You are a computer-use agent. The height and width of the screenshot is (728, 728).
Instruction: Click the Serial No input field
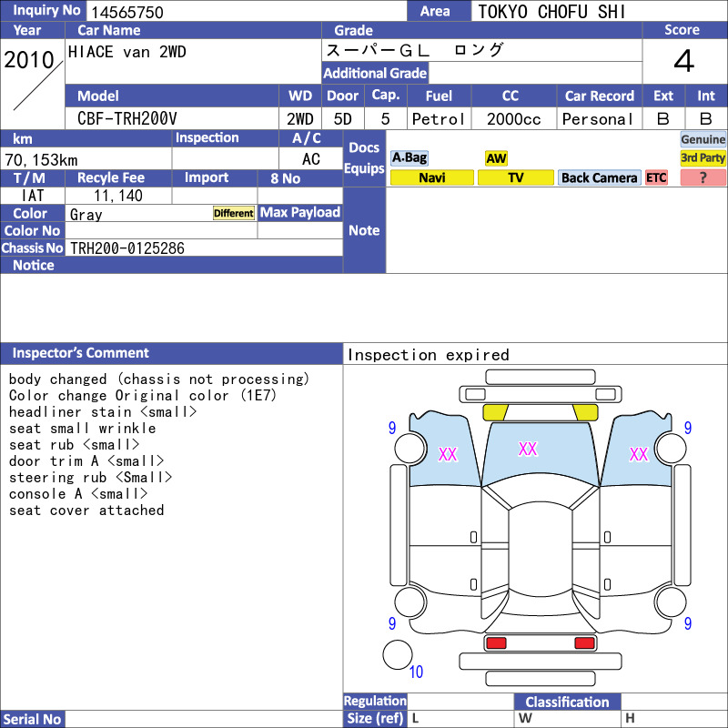point(204,719)
